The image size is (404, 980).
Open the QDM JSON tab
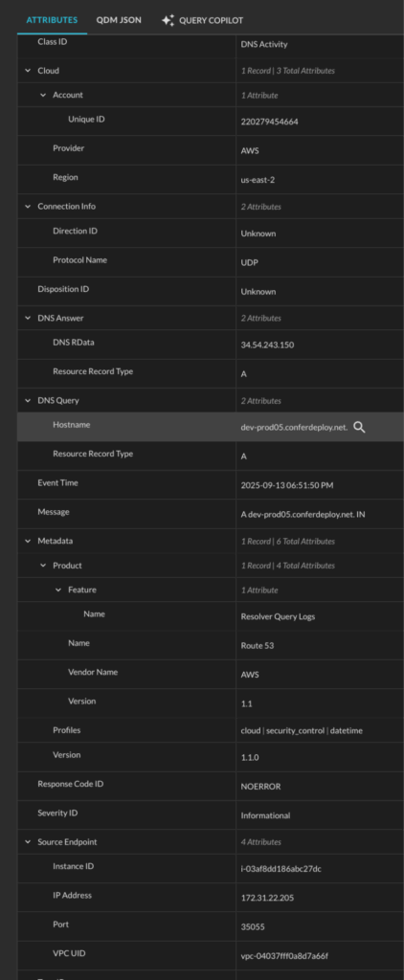pos(119,20)
